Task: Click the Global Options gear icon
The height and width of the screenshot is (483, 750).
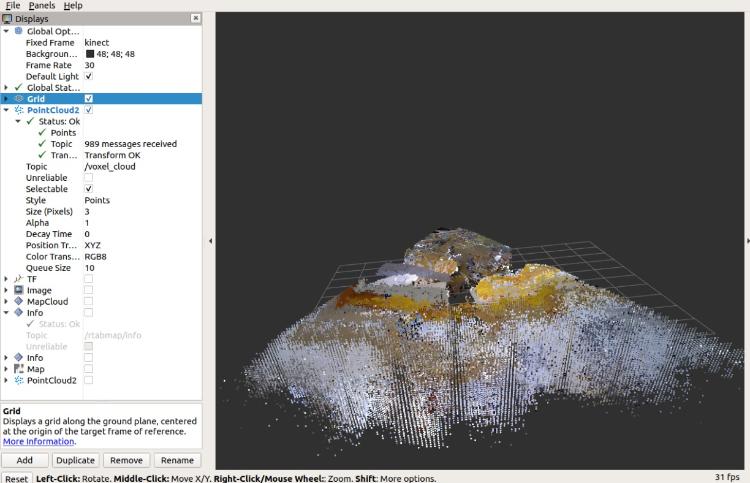Action: [x=19, y=31]
